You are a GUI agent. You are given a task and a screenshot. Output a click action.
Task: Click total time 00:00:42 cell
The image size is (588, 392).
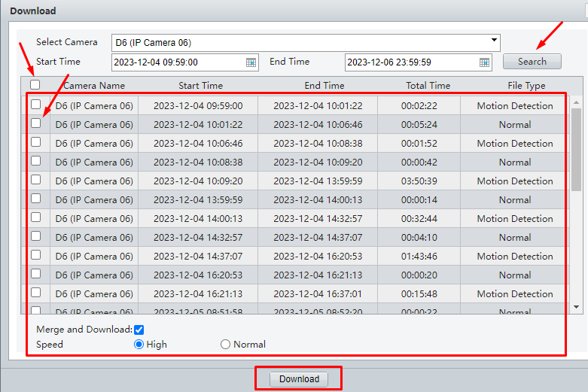pyautogui.click(x=419, y=163)
